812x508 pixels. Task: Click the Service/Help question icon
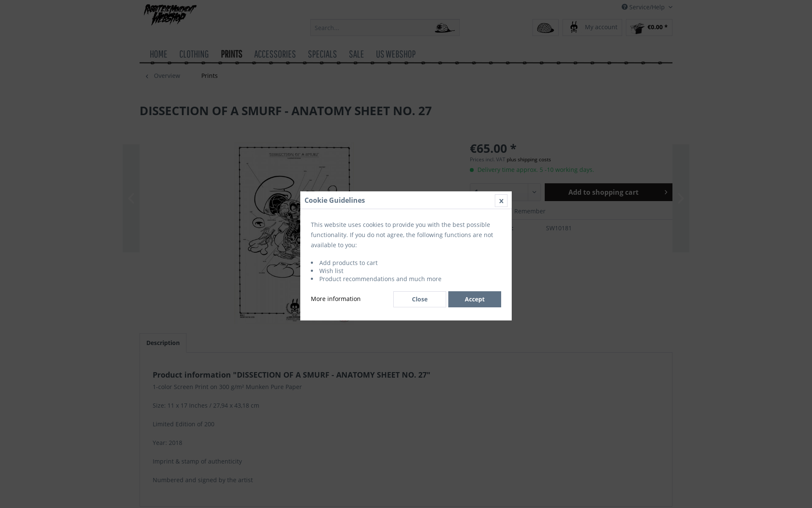click(x=624, y=7)
